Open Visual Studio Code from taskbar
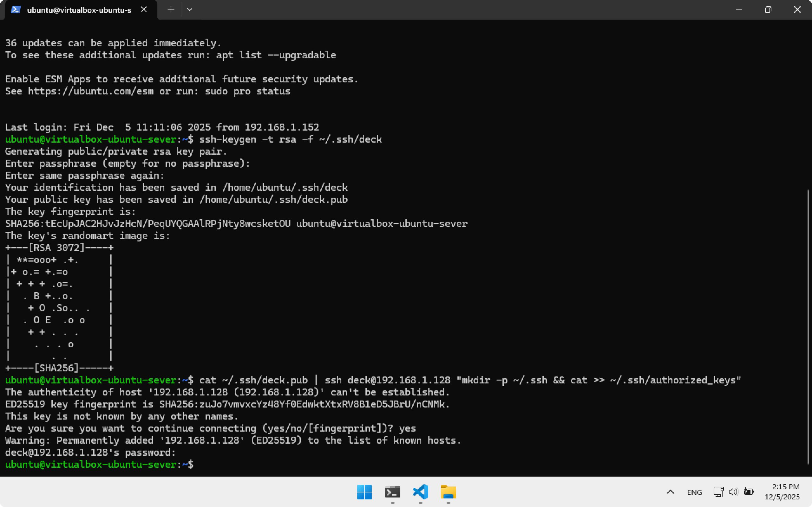The image size is (812, 507). click(420, 492)
